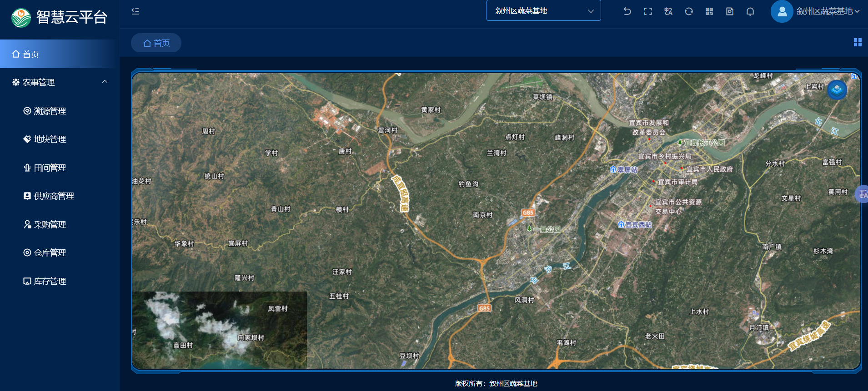
Task: Click floating translate button at map edge
Action: (x=862, y=194)
